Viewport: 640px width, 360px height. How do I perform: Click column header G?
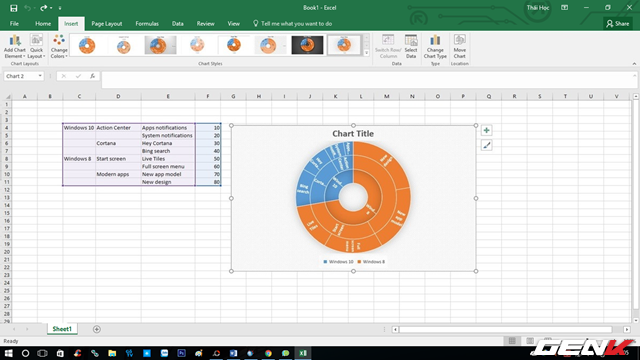click(233, 96)
